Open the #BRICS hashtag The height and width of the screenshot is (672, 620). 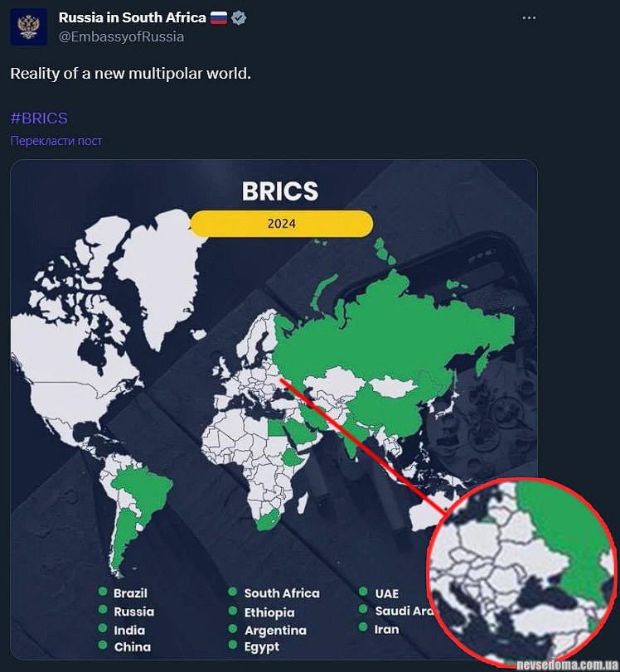coord(39,118)
